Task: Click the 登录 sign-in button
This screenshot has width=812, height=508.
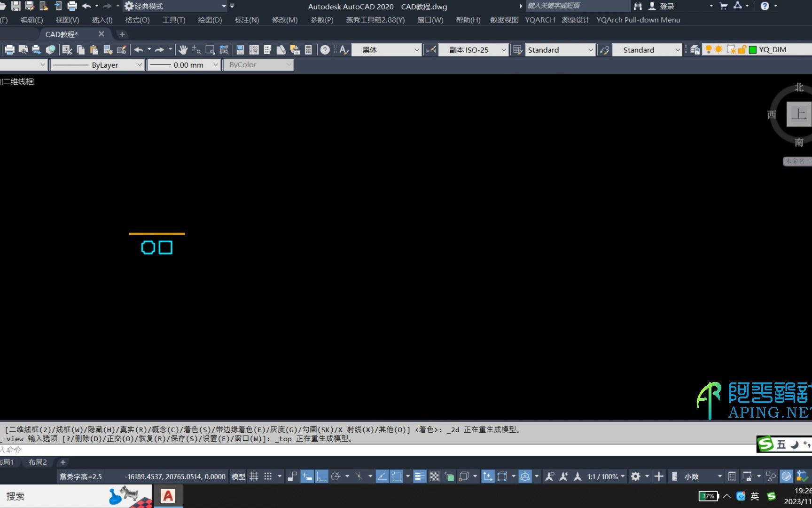Action: (x=667, y=6)
